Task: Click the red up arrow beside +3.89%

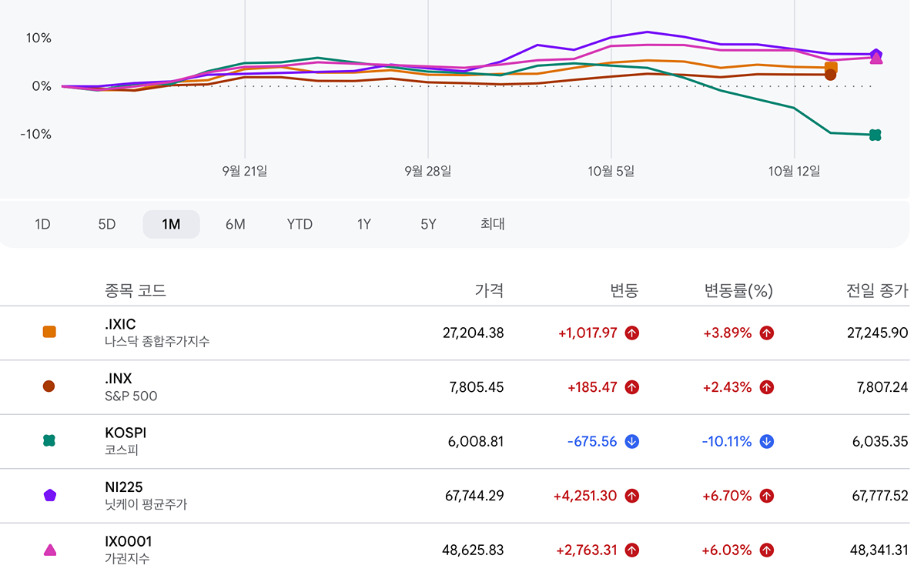Action: coord(767,333)
